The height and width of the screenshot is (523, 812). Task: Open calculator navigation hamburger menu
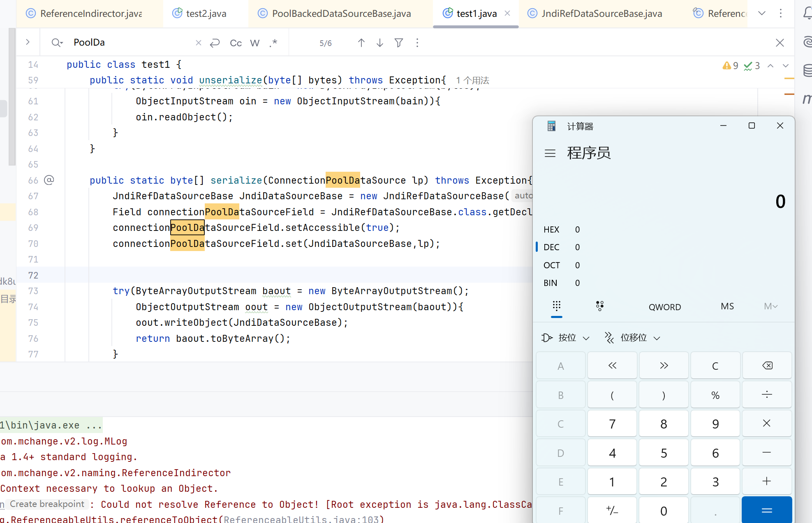[550, 153]
